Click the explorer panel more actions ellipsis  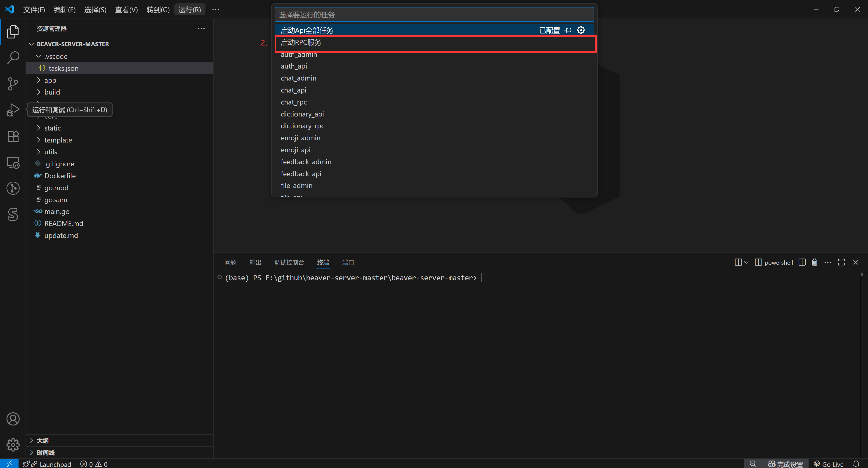coord(201,29)
